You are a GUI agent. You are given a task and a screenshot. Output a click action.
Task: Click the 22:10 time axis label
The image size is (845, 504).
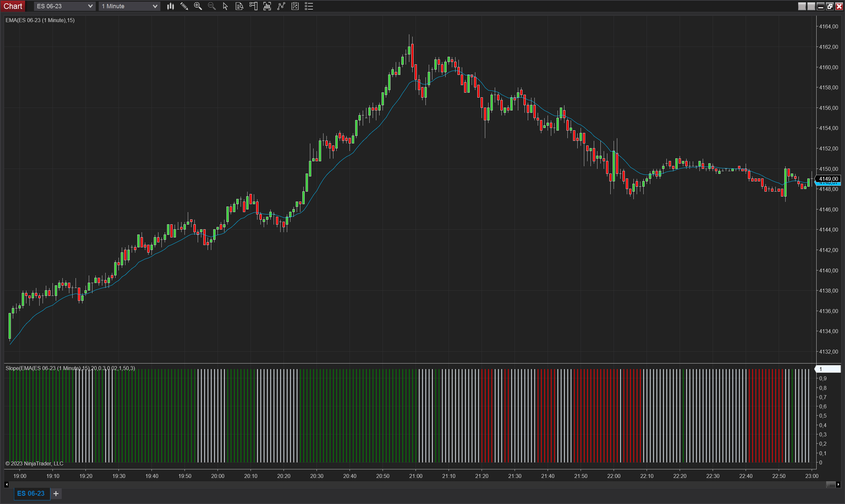point(647,476)
